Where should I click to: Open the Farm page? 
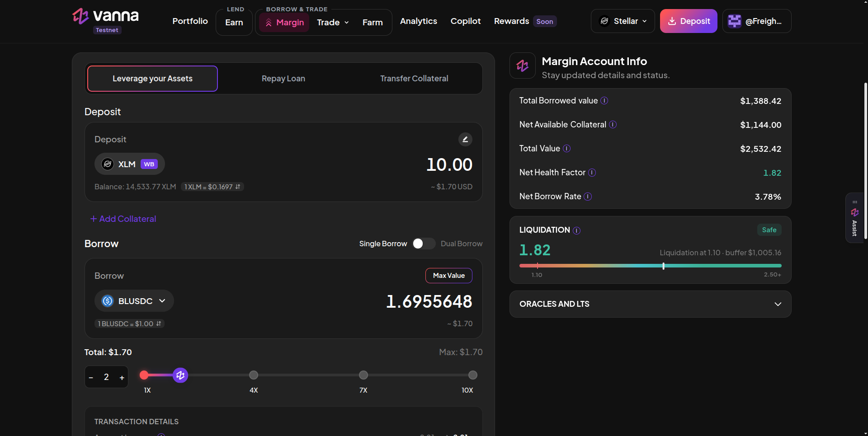[373, 23]
